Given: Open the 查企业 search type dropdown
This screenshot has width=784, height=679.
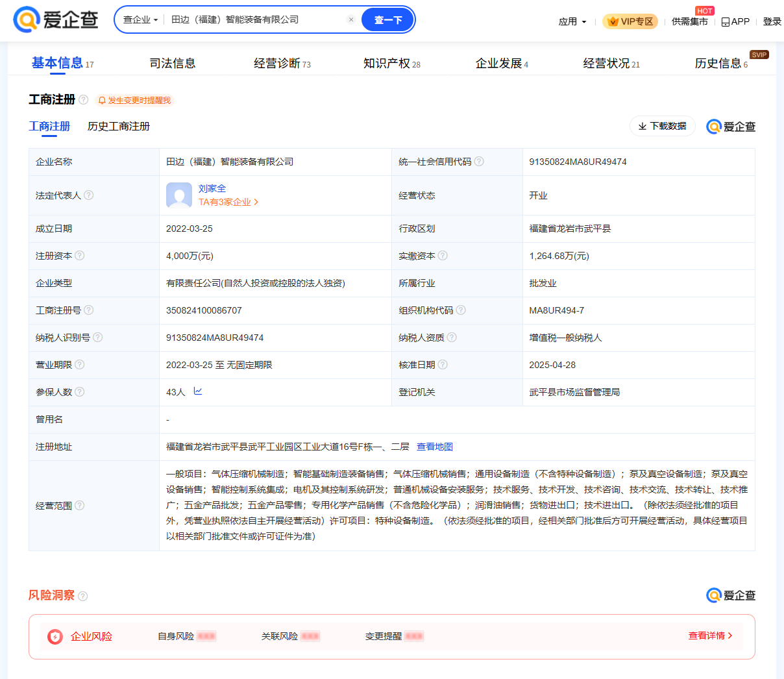Looking at the screenshot, I should coord(140,20).
